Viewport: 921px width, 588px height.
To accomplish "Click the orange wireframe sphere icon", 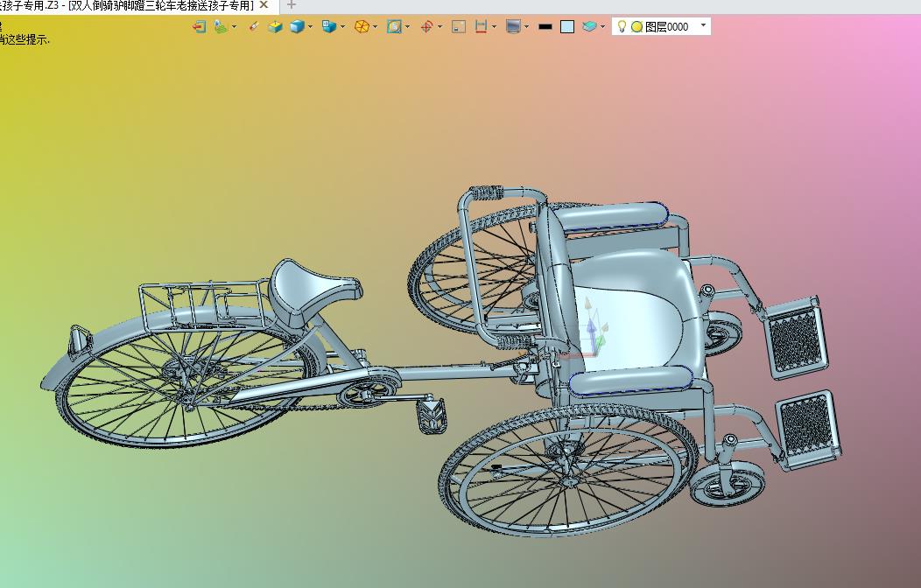I will coord(361,26).
